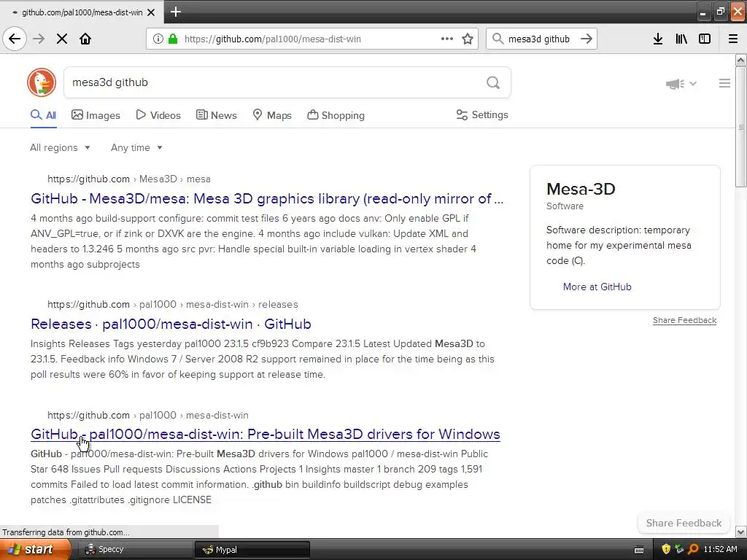Click the pal1000 › mesa-dist-win › releases URL
Screen dimensions: 747x560
(172, 304)
